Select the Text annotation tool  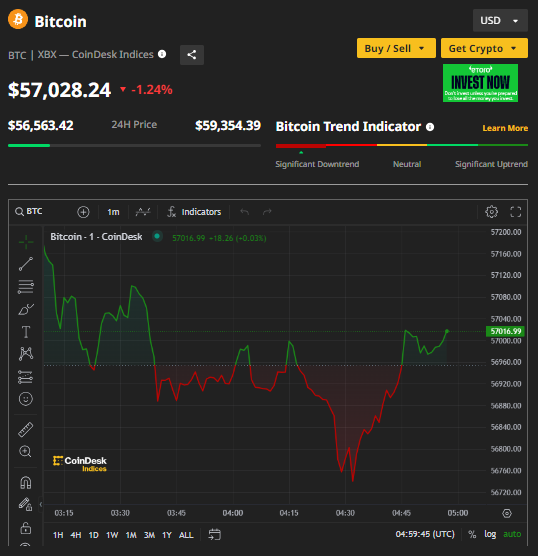coord(26,332)
